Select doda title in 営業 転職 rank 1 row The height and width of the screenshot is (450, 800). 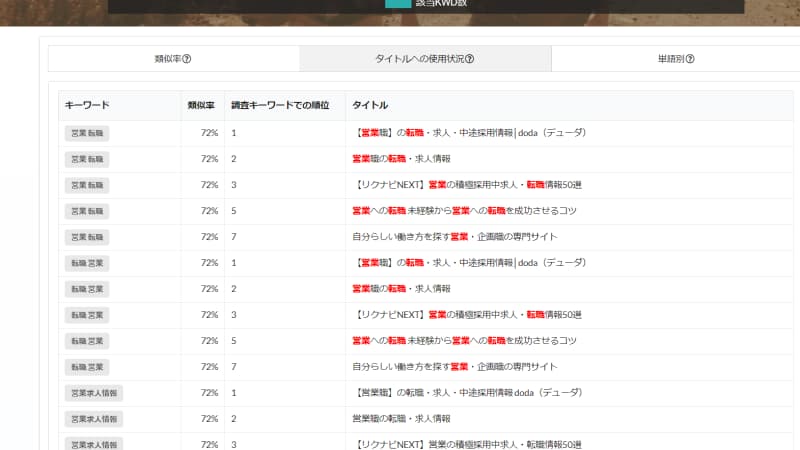[469, 133]
